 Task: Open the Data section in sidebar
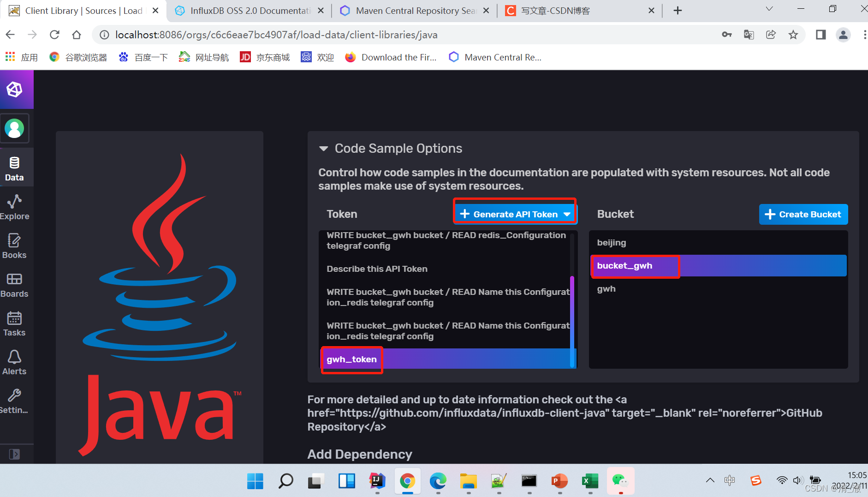[x=14, y=168]
